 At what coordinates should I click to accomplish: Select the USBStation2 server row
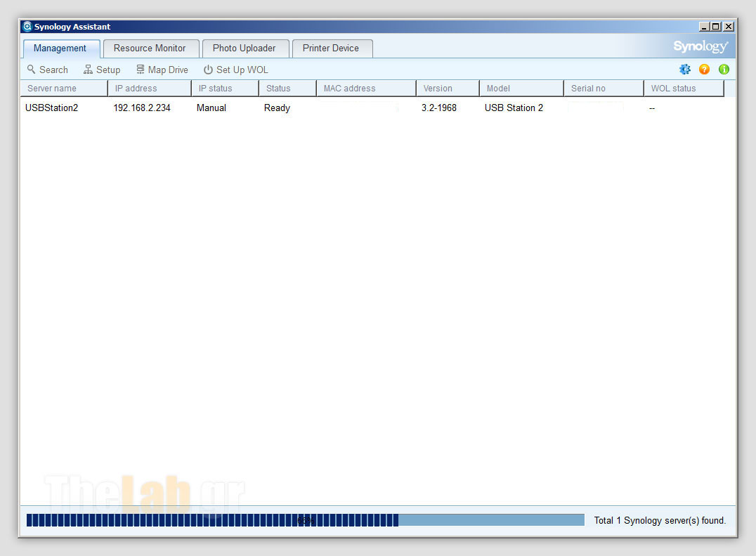372,108
